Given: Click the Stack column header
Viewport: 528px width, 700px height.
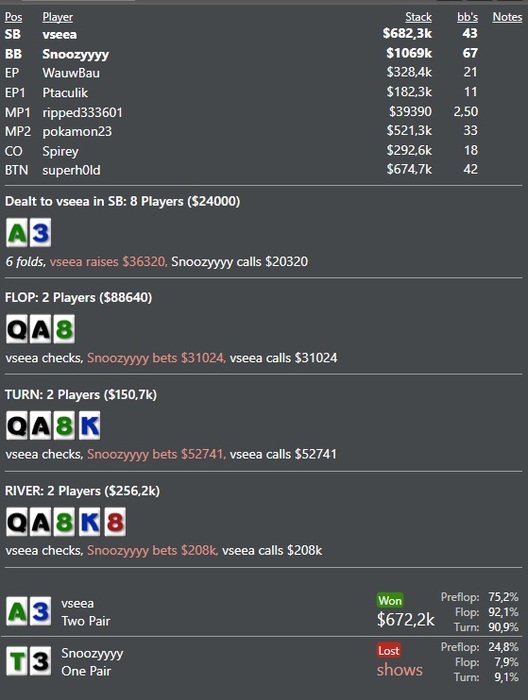Looking at the screenshot, I should (418, 17).
